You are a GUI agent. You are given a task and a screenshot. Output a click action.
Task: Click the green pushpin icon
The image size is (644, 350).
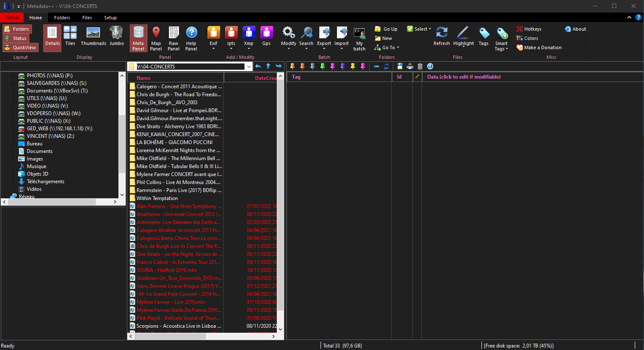point(323,66)
